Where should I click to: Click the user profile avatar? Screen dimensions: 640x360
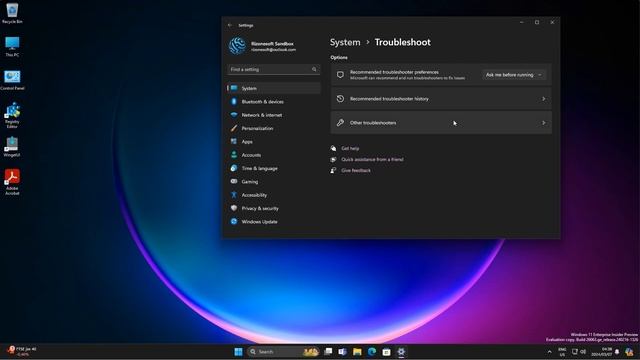tap(237, 46)
